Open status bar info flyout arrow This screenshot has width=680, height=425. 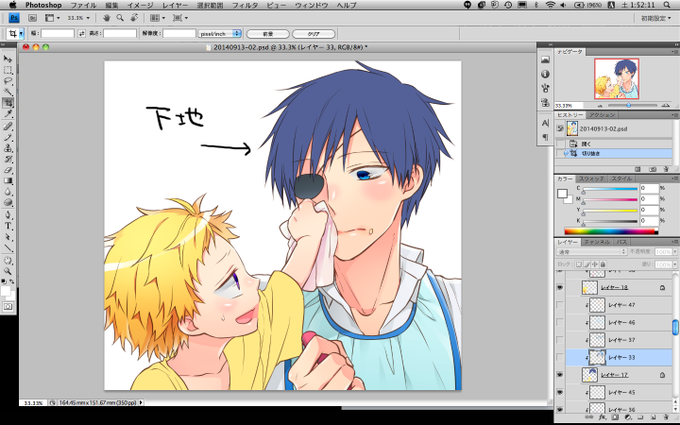141,402
